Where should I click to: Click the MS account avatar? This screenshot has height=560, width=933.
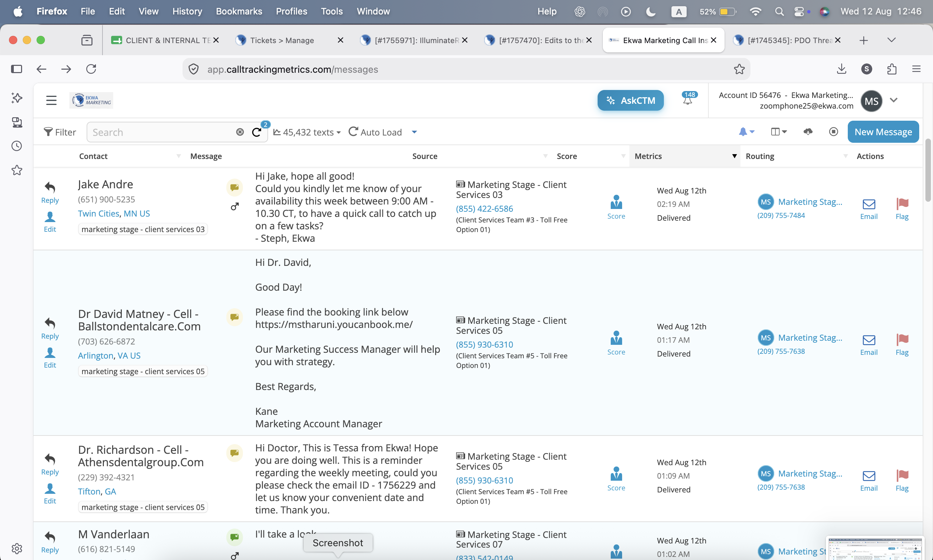pyautogui.click(x=872, y=101)
